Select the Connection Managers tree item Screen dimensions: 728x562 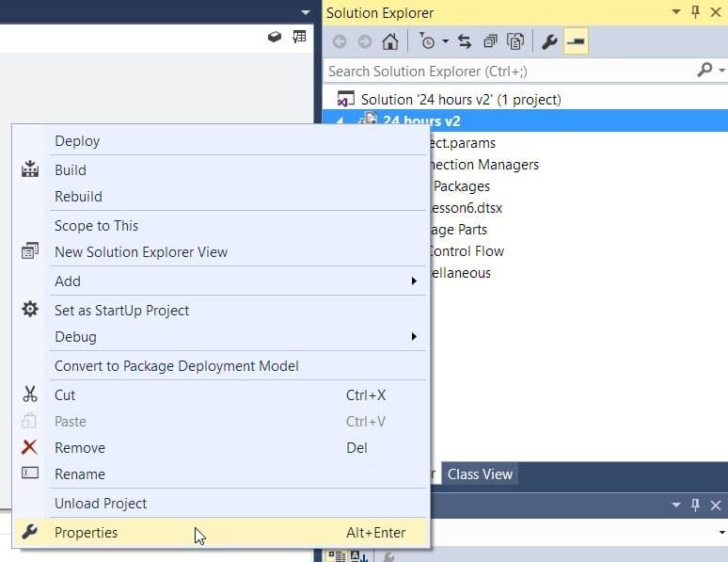484,165
